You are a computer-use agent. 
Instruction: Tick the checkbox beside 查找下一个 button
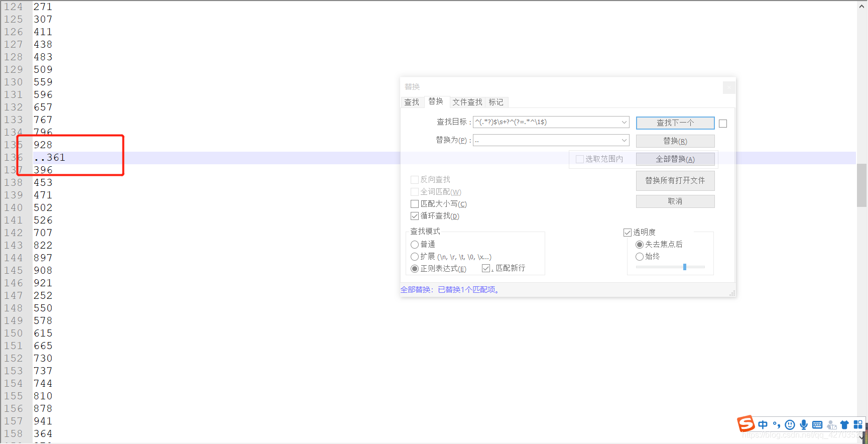(x=723, y=124)
